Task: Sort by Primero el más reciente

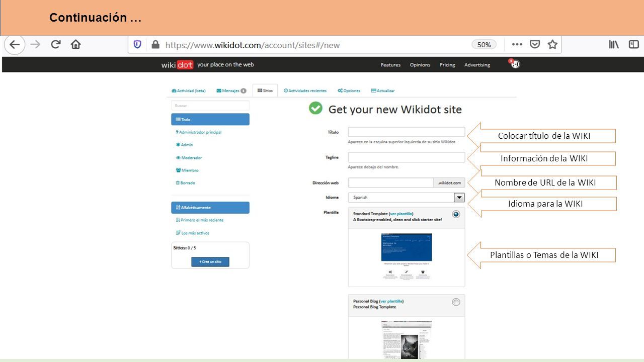Action: (200, 220)
